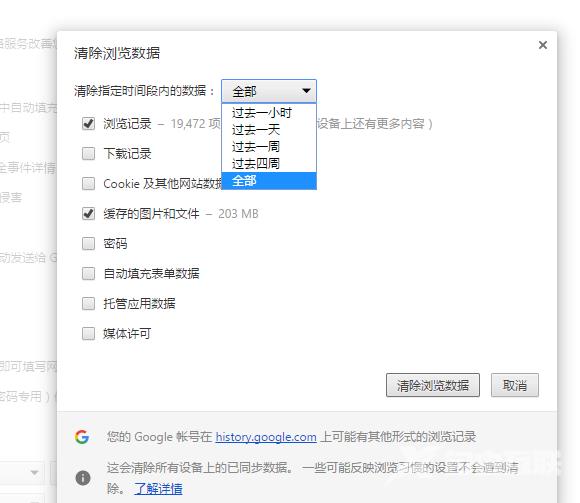Uncheck the 浏览记录 checkbox
The width and height of the screenshot is (580, 503).
pos(88,124)
